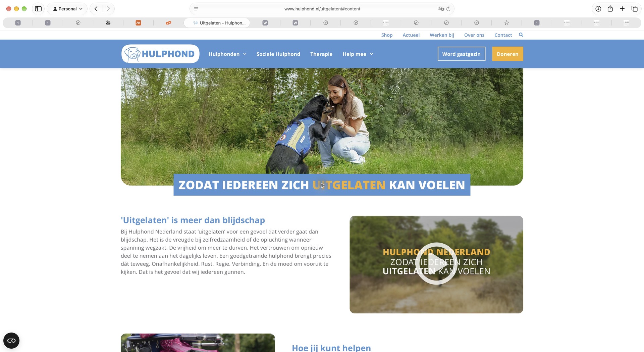Click the yellow Doneren button

click(x=507, y=54)
